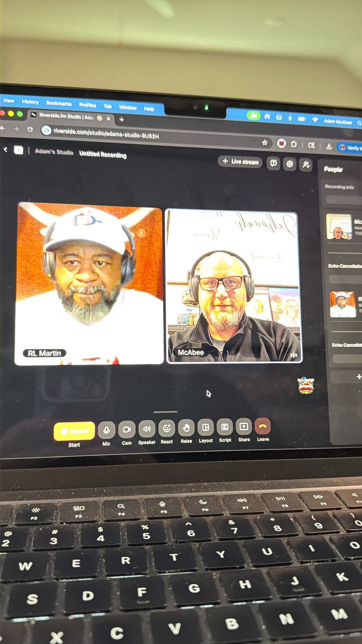Click the Bluetooth icon in the menu bar
The image size is (362, 644).
point(290,118)
